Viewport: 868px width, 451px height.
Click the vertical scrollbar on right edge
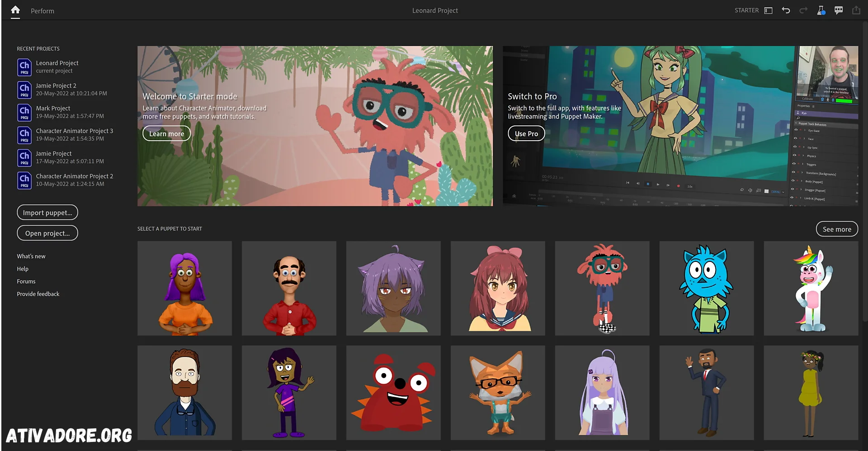point(865,172)
